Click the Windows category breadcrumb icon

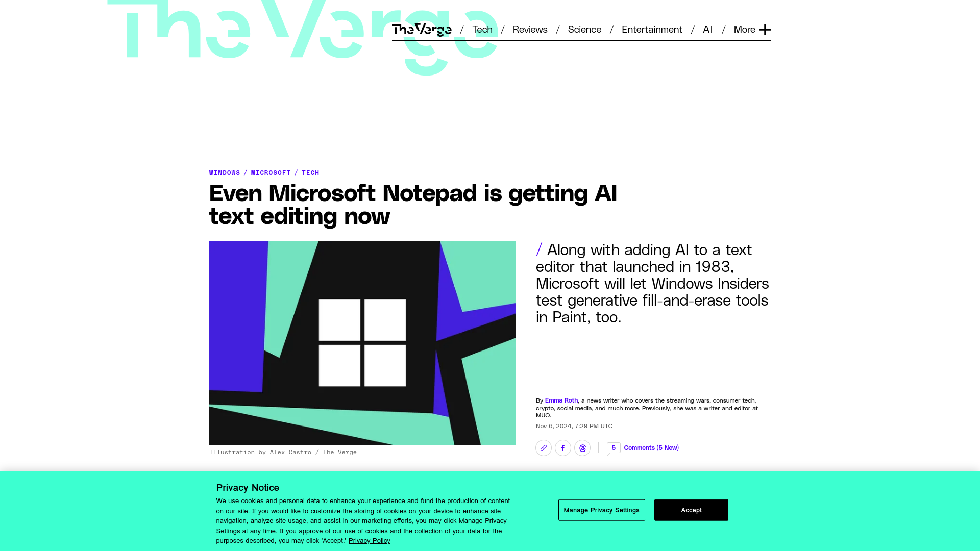[x=225, y=172]
